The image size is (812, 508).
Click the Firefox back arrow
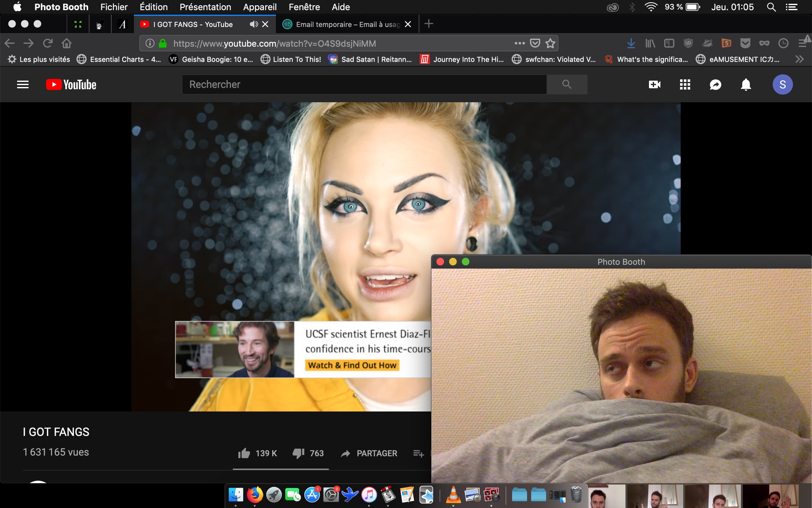pos(10,43)
